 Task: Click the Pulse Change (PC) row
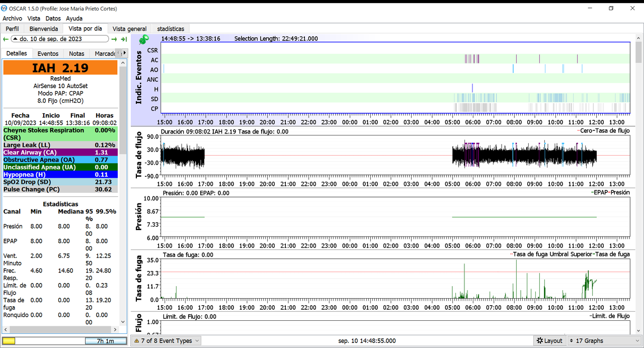tap(60, 189)
